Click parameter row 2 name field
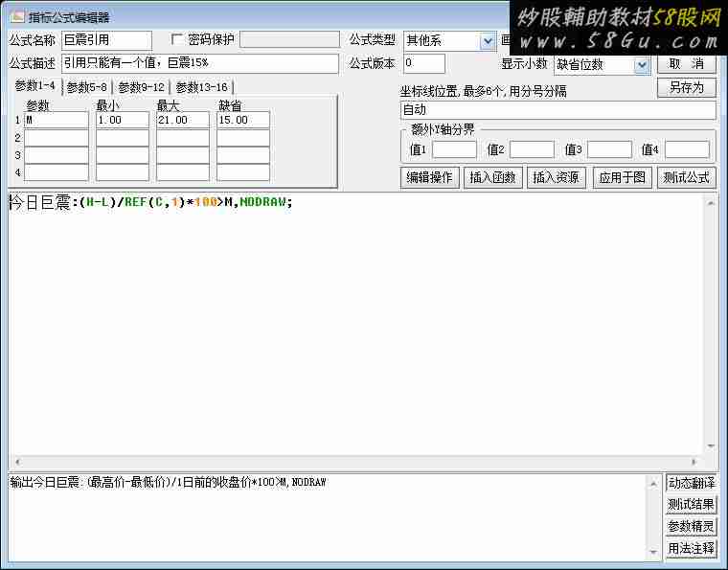Screen dimensions: 728x570 click(x=57, y=138)
